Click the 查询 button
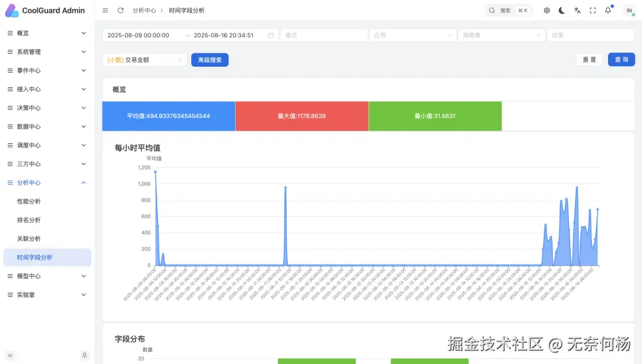The height and width of the screenshot is (364, 642). click(x=621, y=59)
